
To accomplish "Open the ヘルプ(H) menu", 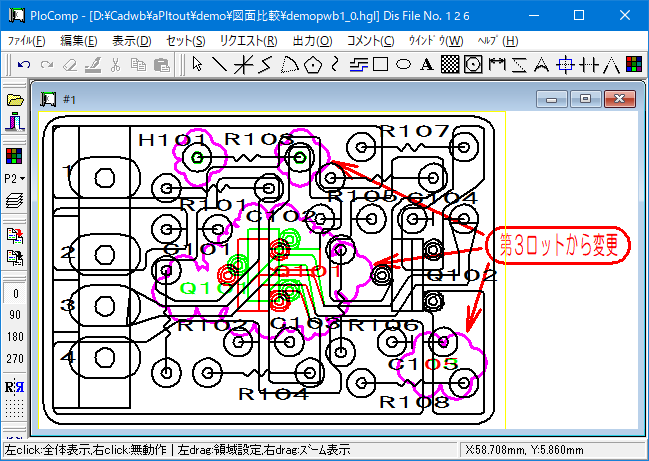I will pyautogui.click(x=498, y=41).
